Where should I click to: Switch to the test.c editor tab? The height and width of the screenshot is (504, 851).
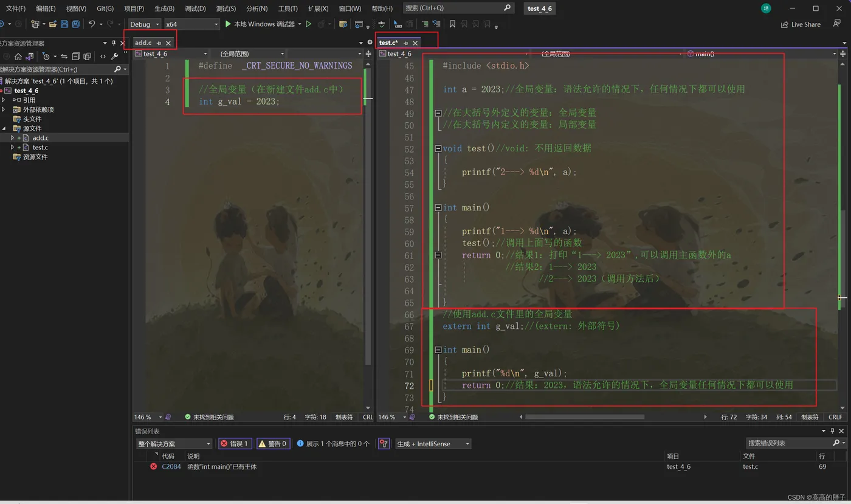[x=388, y=43]
